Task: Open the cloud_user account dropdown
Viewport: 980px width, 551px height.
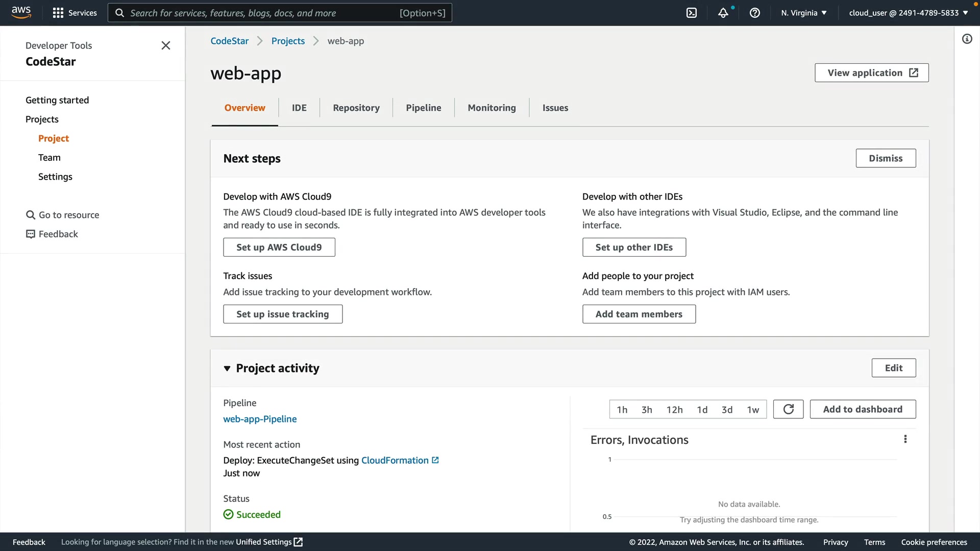Action: click(x=908, y=13)
